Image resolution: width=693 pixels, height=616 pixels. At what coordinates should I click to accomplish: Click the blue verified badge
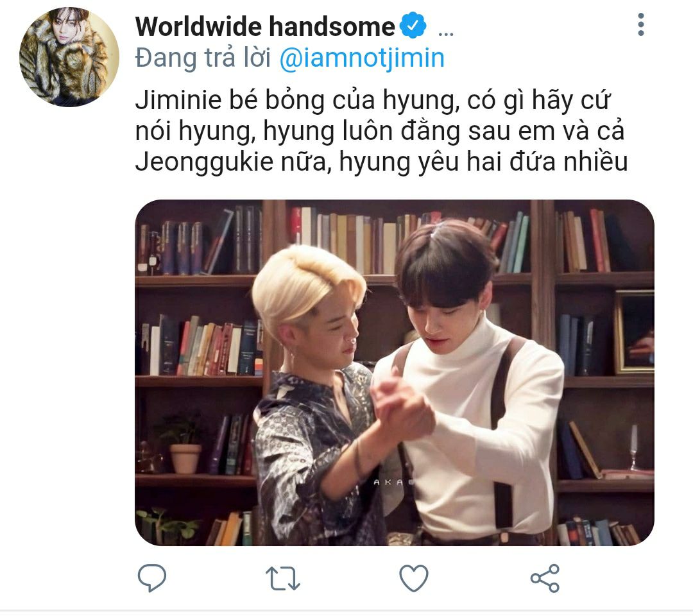[413, 26]
